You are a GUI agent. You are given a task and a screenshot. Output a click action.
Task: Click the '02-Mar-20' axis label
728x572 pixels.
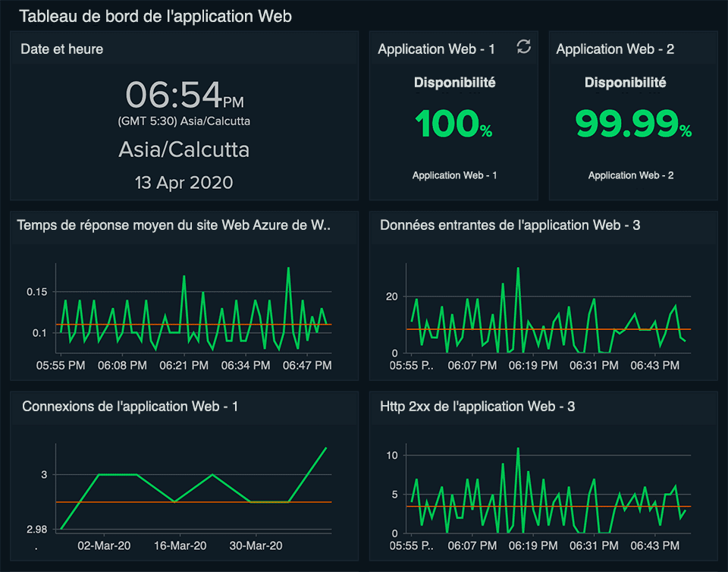102,545
